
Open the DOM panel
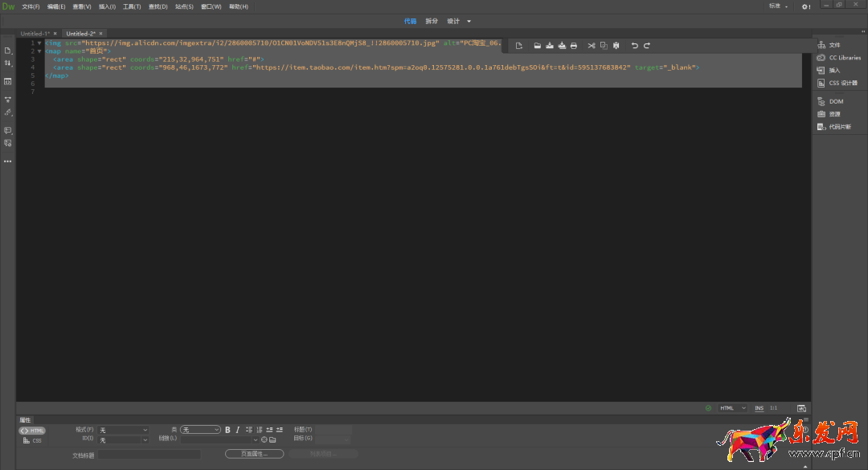point(836,101)
